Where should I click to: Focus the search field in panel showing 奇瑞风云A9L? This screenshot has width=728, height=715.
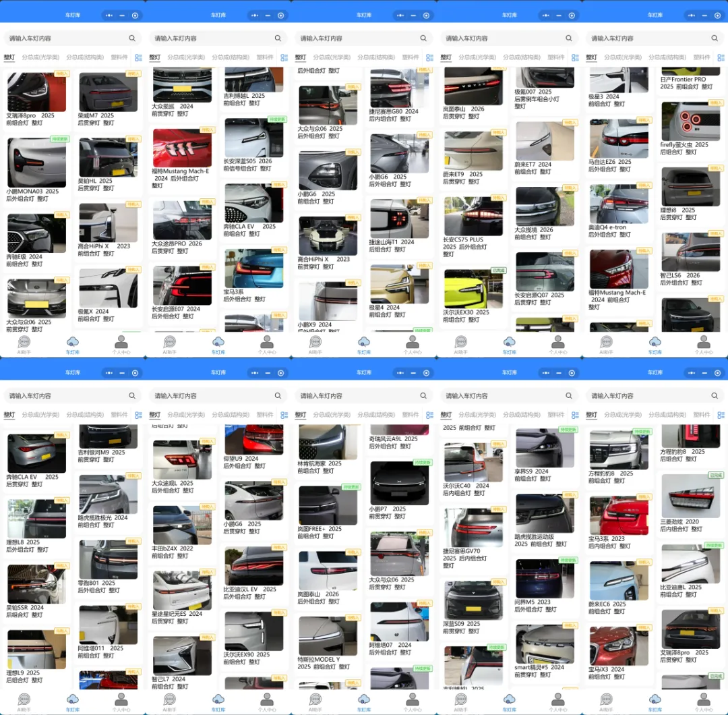tap(364, 395)
